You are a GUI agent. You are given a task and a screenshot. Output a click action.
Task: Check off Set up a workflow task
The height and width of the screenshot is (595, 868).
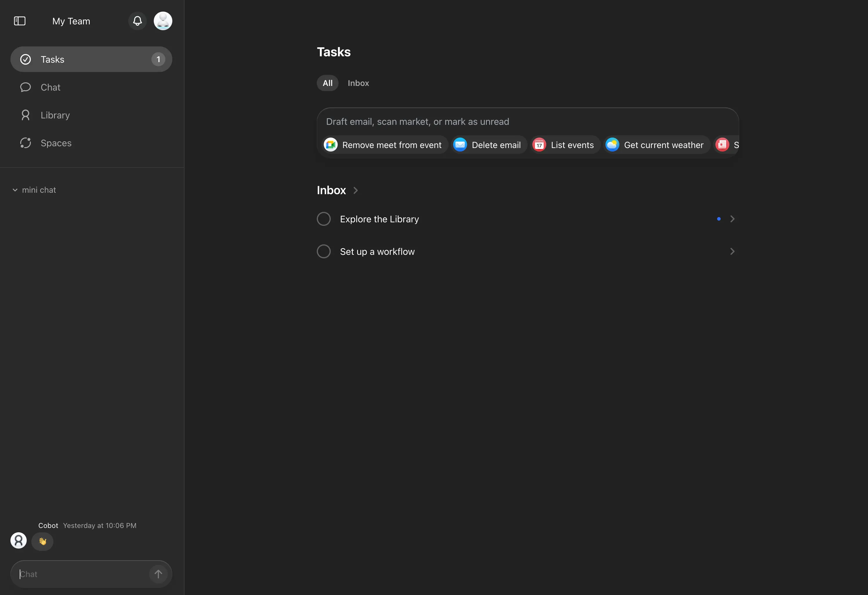point(324,252)
